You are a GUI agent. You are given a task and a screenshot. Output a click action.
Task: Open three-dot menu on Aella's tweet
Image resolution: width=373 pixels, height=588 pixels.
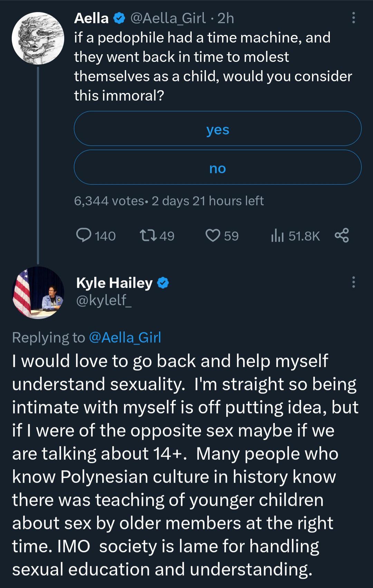(x=353, y=18)
